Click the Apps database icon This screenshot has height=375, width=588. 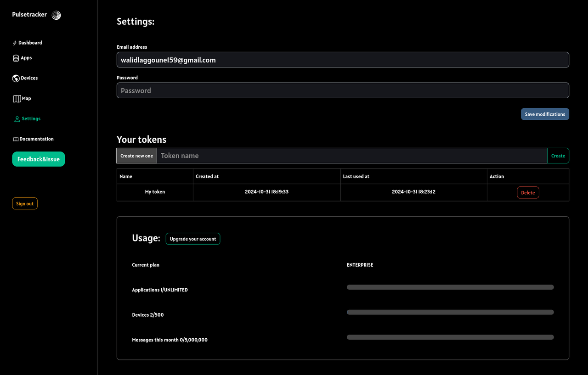pyautogui.click(x=15, y=58)
